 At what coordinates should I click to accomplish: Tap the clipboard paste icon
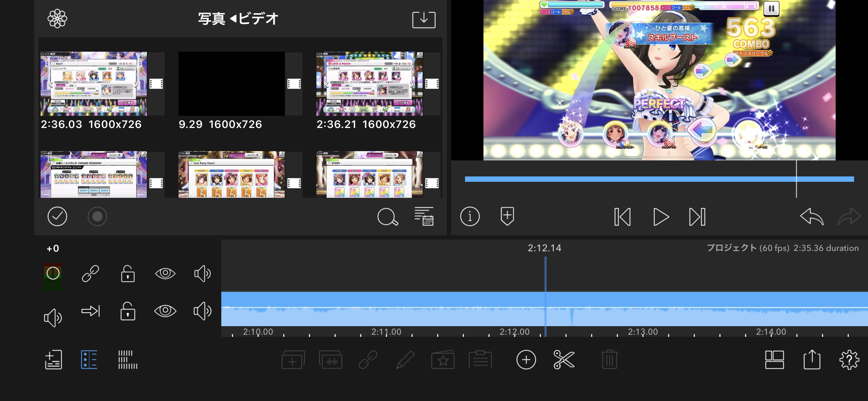coord(480,359)
